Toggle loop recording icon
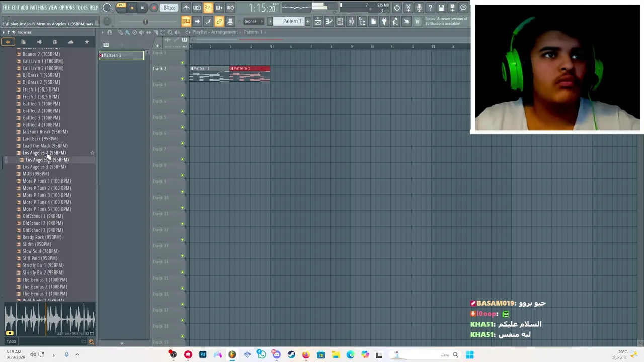 point(230,8)
